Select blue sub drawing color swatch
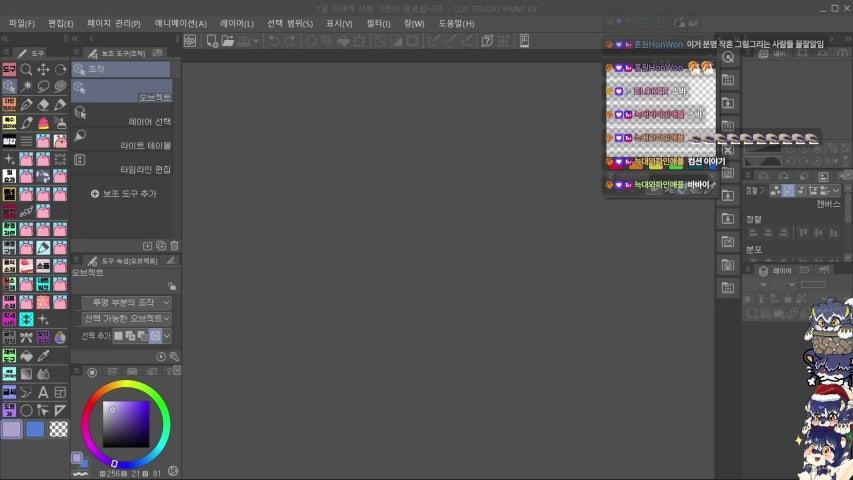 point(35,429)
